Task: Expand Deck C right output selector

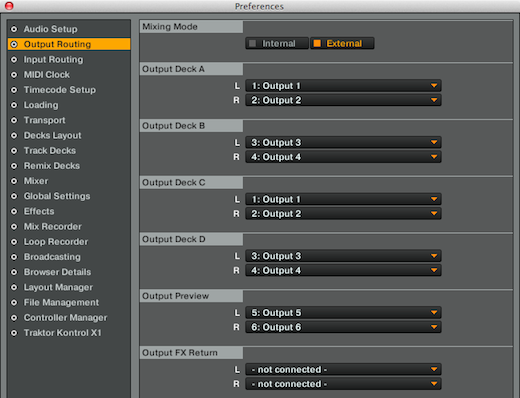Action: (x=343, y=213)
